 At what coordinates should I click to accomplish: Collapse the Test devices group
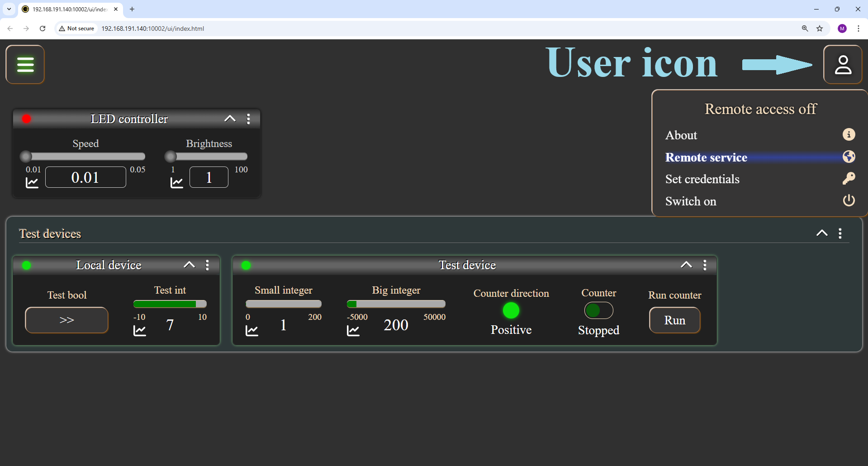(x=822, y=233)
